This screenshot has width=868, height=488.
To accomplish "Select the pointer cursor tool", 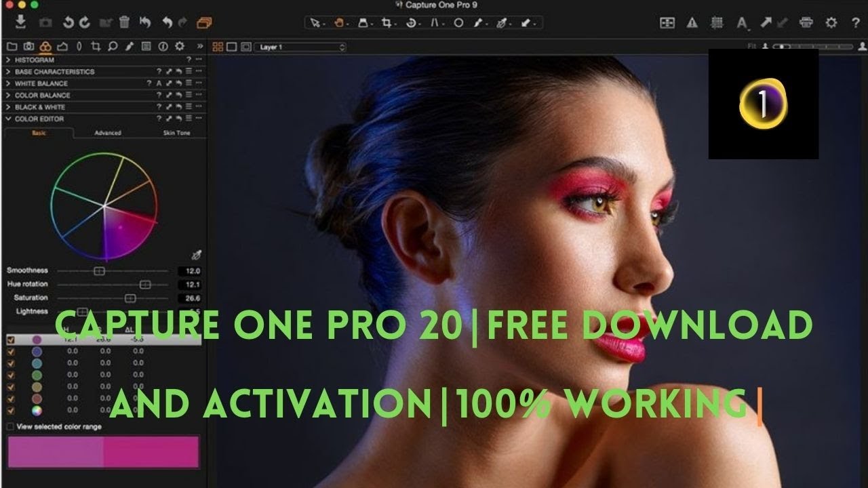I will 315,22.
